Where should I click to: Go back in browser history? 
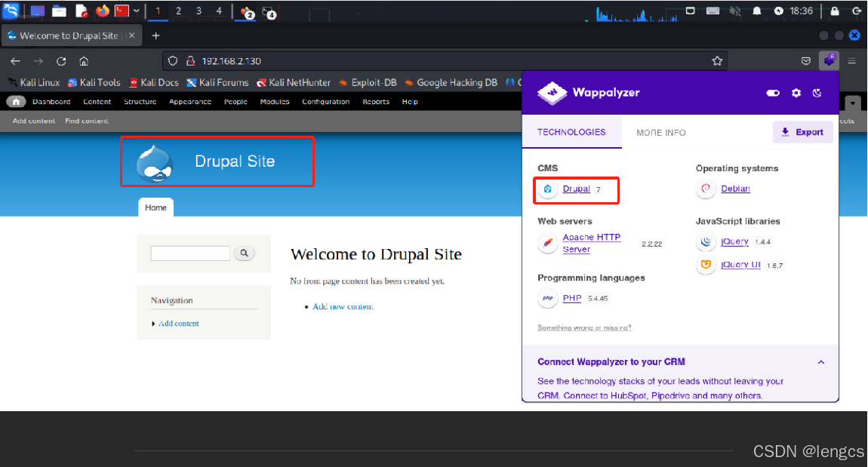[16, 61]
